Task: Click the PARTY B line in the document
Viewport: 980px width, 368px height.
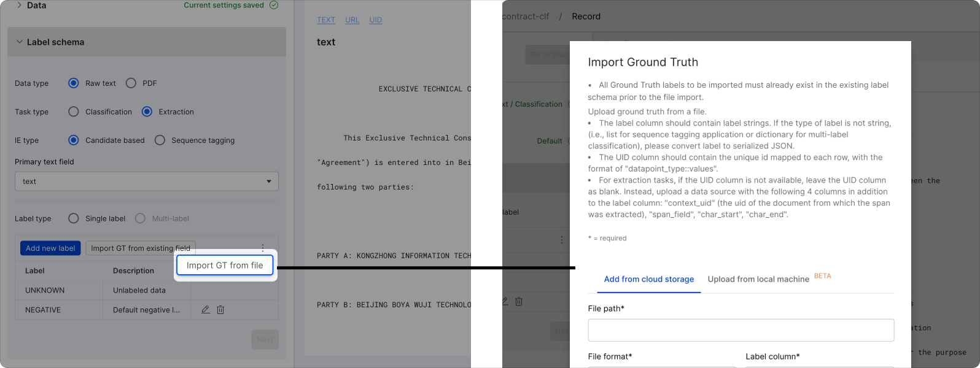Action: [394, 305]
